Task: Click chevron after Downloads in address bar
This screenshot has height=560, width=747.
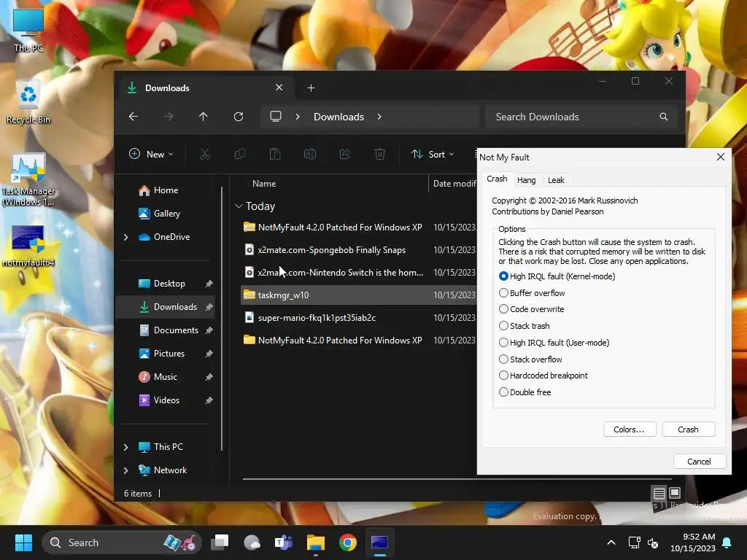Action: (379, 117)
